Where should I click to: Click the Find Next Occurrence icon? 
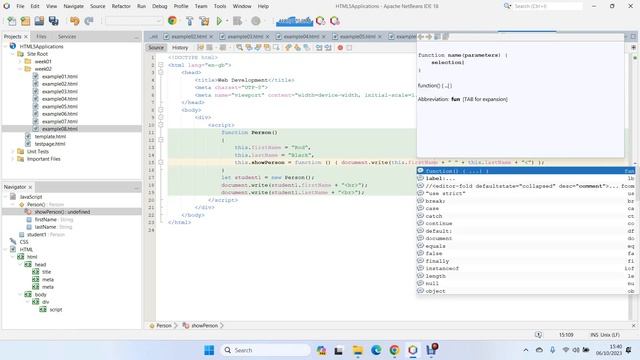258,48
